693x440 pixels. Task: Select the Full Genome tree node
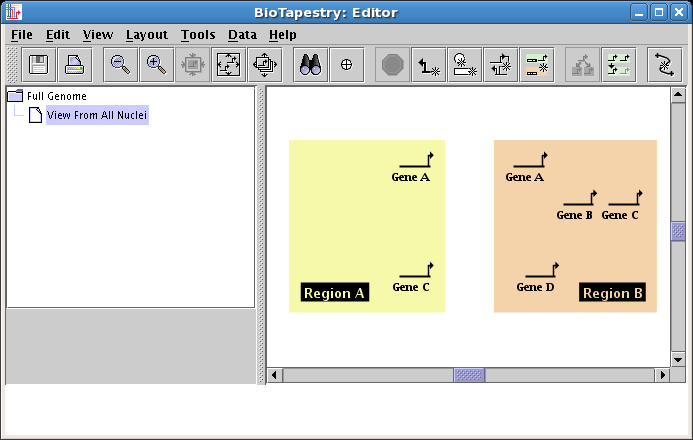56,96
